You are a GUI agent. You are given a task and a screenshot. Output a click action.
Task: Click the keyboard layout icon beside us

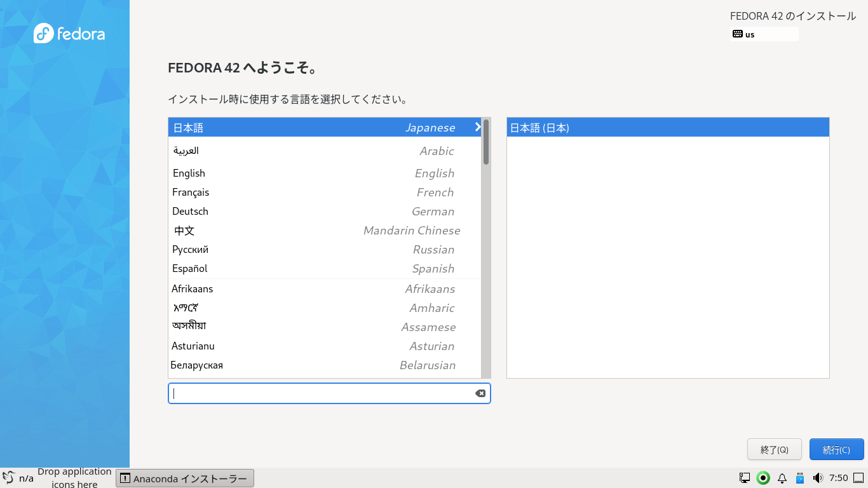click(738, 34)
